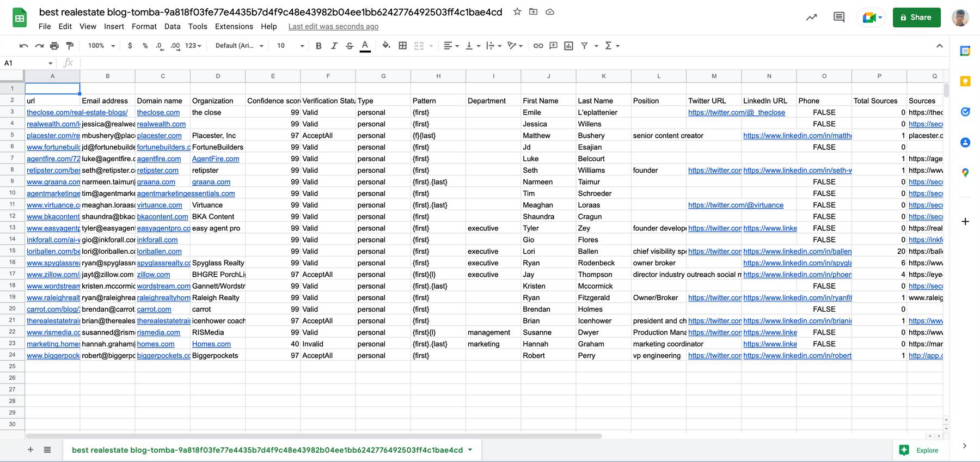
Task: Open vertical align dropdown
Action: (473, 46)
